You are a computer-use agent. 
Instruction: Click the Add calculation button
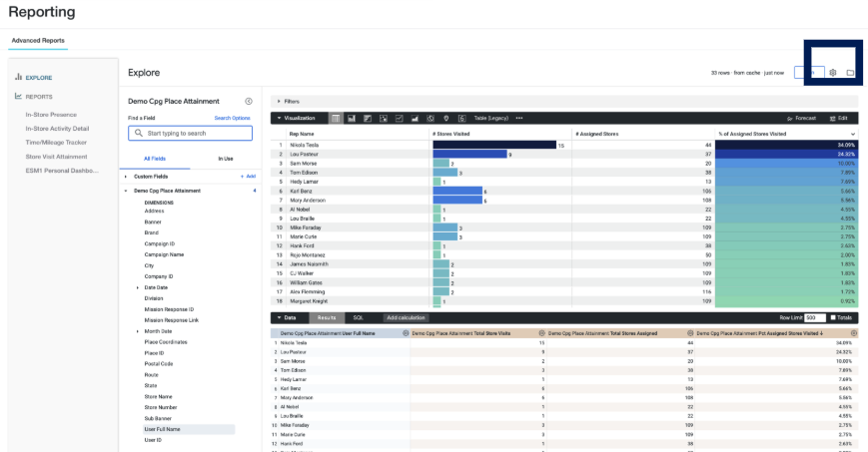(x=406, y=317)
